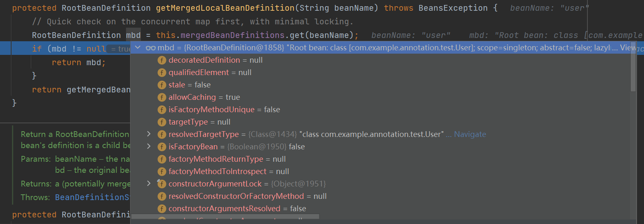
Task: Click the mbd variable in code line
Action: click(x=133, y=35)
